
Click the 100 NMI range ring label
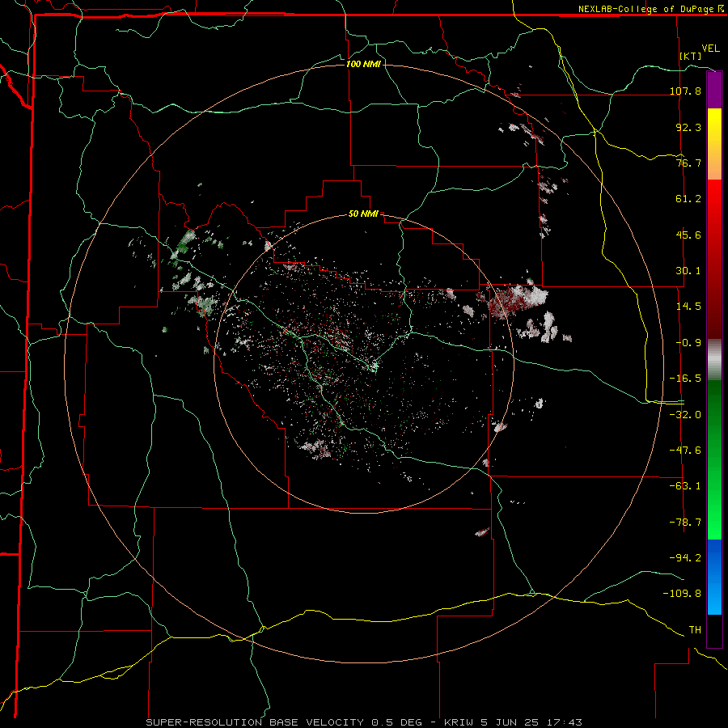coord(363,64)
